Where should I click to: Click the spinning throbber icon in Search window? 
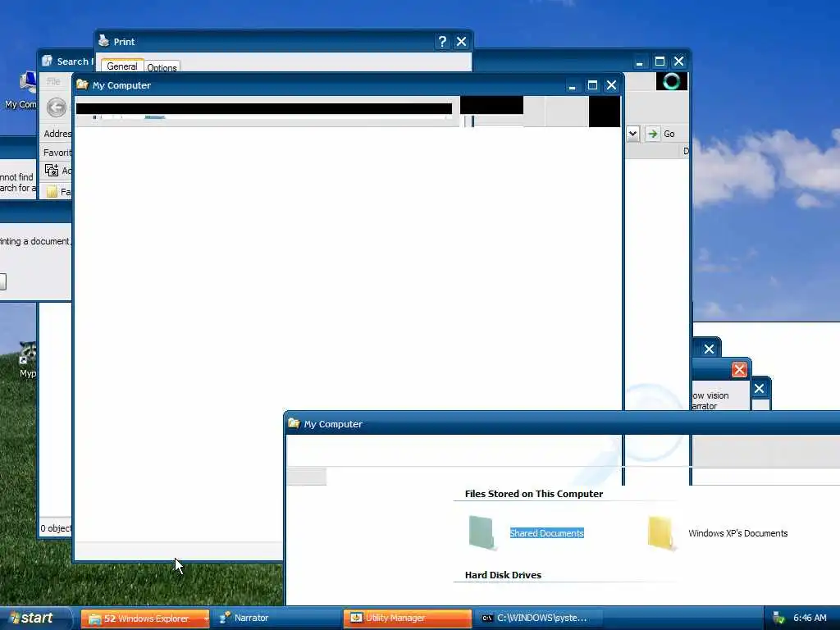click(x=672, y=81)
